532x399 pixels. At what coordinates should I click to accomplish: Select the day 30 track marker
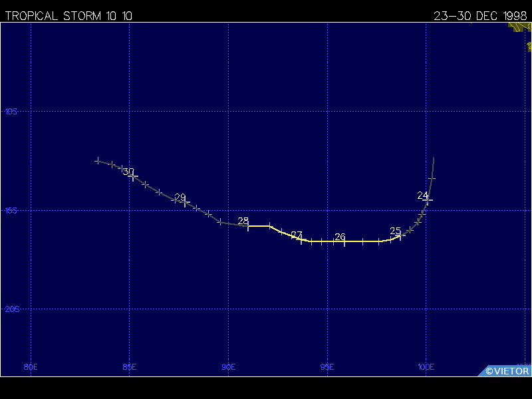click(x=133, y=176)
